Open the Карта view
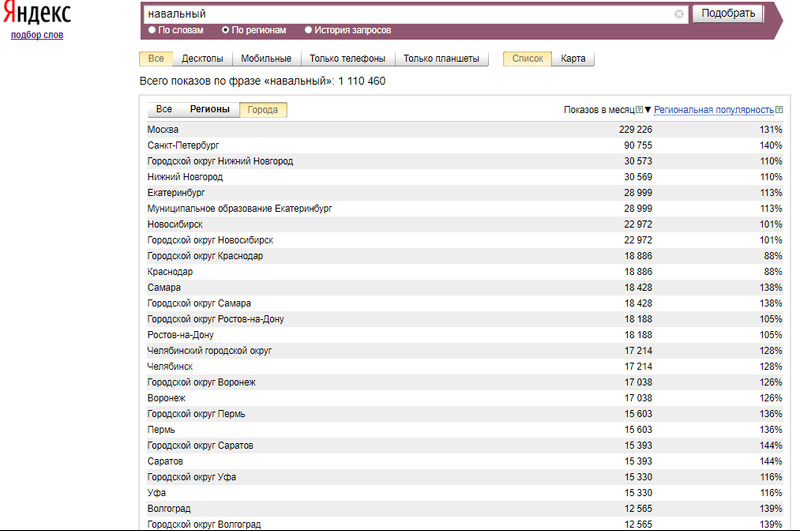800x531 pixels. click(573, 59)
